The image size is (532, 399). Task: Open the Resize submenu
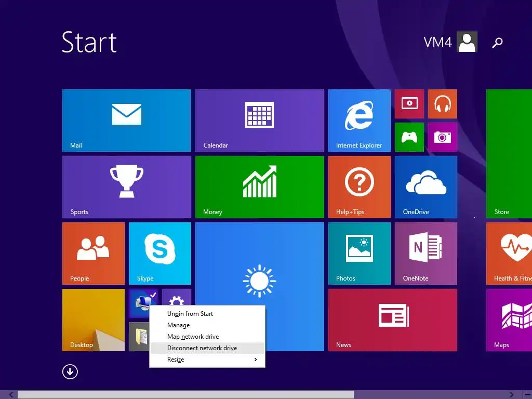click(x=207, y=360)
